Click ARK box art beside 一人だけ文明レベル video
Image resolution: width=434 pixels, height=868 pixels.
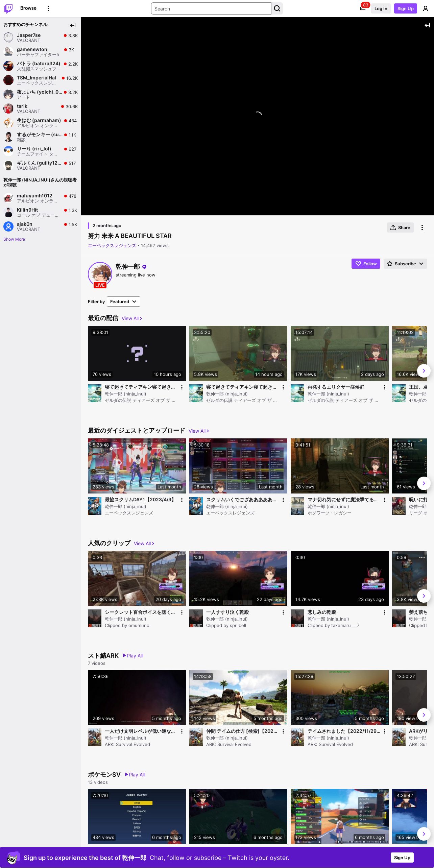tap(95, 738)
